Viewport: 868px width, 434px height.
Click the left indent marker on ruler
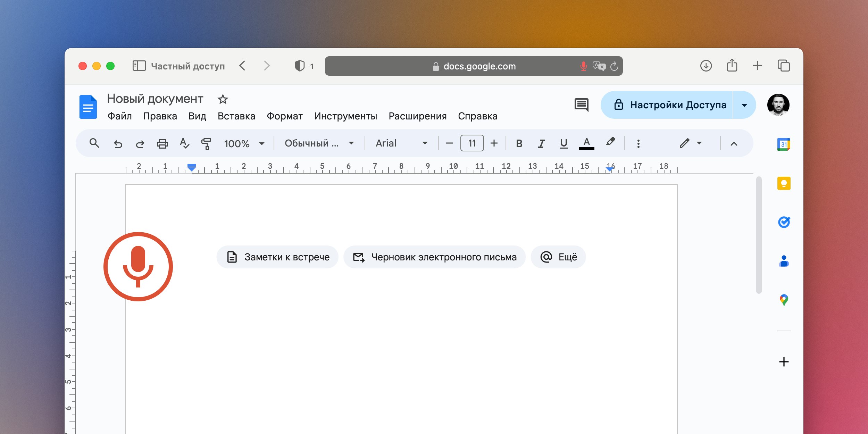pos(192,168)
